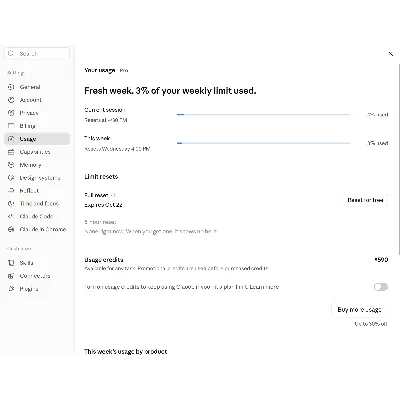Click the info icon next to Full reset
The height and width of the screenshot is (400, 400).
113,195
